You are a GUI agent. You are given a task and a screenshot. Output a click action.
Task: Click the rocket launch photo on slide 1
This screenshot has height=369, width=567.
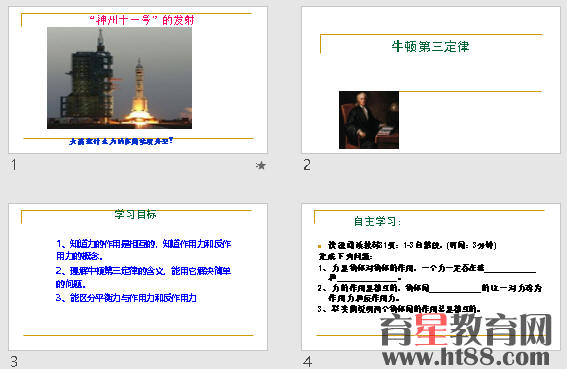[119, 78]
